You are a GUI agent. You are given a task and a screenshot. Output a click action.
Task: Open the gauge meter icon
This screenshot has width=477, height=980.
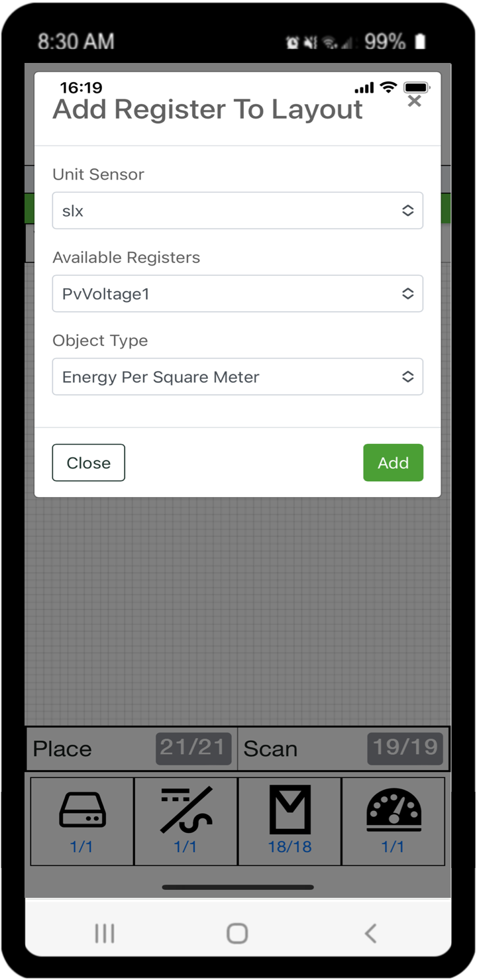point(394,810)
